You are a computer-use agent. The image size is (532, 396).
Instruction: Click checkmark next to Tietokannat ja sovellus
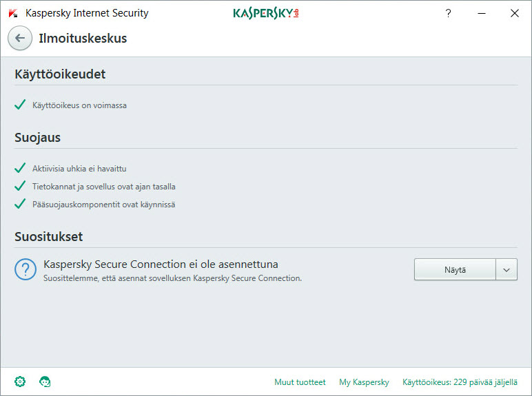click(20, 187)
